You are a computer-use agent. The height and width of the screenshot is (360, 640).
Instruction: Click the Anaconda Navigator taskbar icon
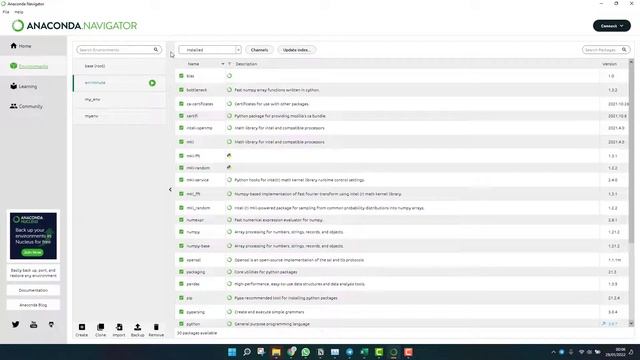393,352
